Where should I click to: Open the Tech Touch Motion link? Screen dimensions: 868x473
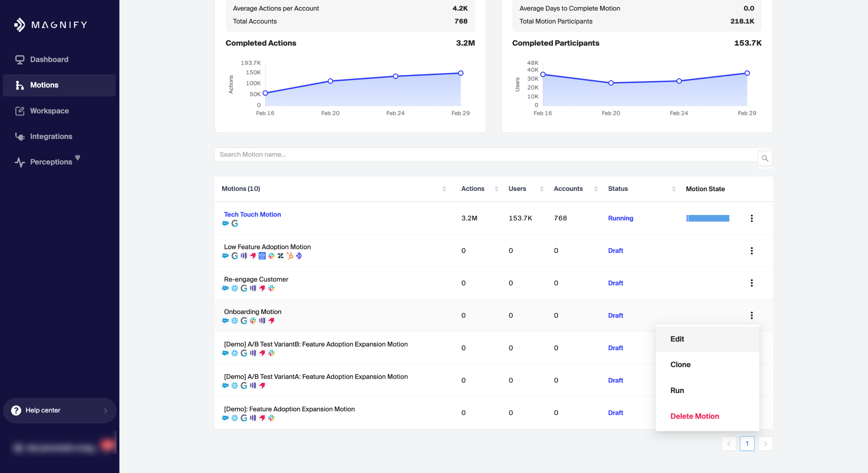coord(252,214)
